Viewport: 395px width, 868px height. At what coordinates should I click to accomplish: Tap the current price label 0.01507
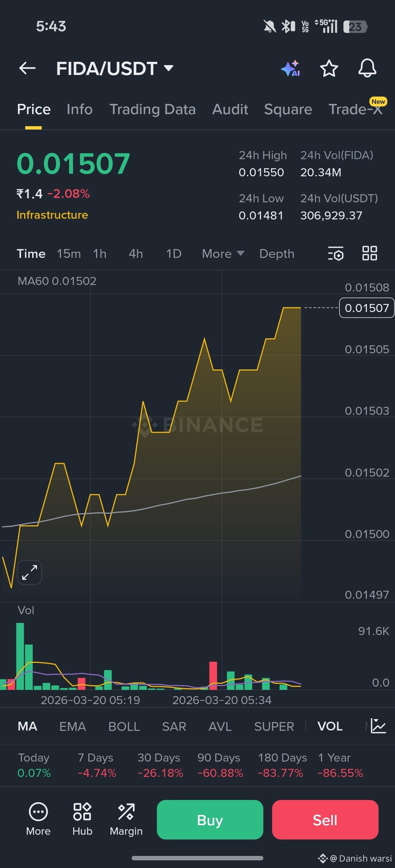[367, 308]
